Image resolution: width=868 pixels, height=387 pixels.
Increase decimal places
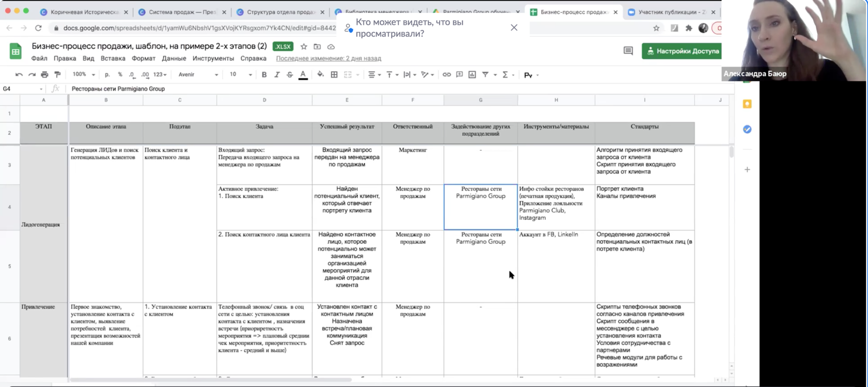145,75
